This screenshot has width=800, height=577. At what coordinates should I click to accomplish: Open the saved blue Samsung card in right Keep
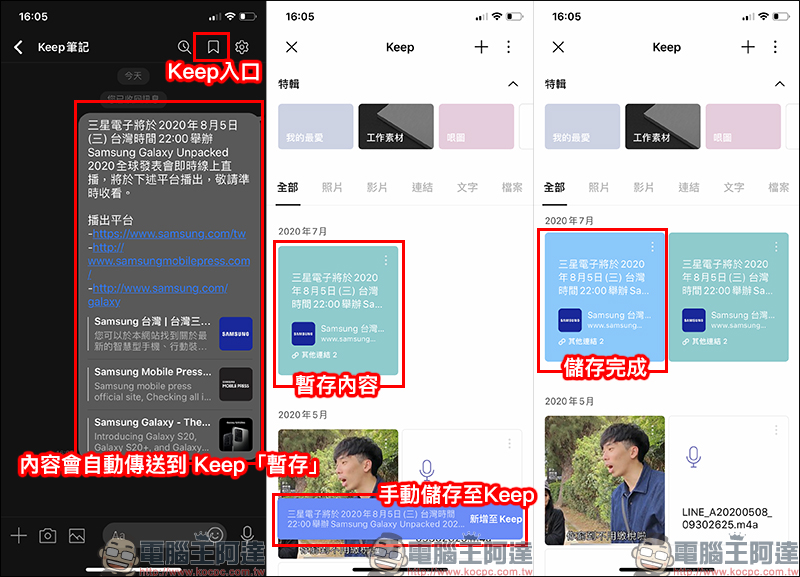(x=605, y=297)
